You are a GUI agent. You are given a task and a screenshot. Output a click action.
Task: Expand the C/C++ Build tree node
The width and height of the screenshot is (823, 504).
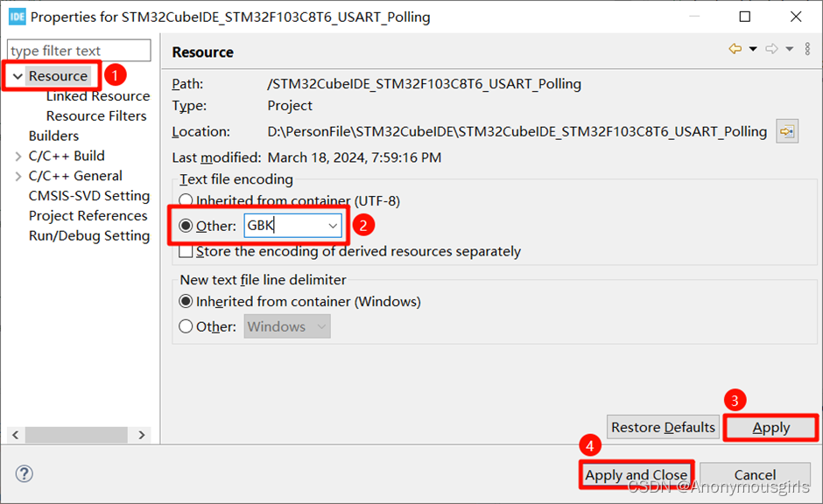coord(18,157)
